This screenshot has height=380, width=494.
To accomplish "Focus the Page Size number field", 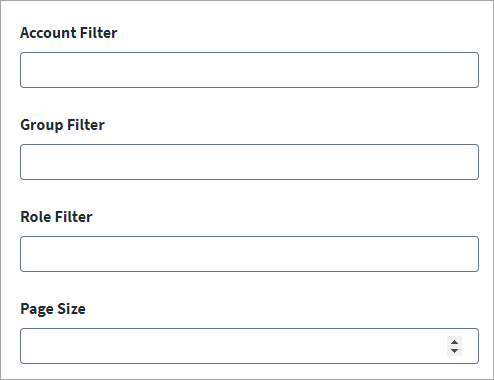I will tap(249, 346).
